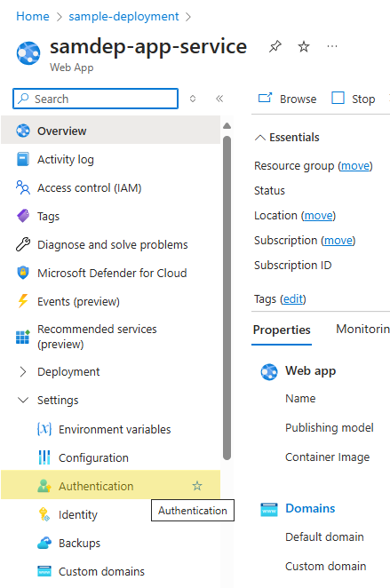Add resource to favorites with star icon
The image size is (390, 588).
coord(304,47)
